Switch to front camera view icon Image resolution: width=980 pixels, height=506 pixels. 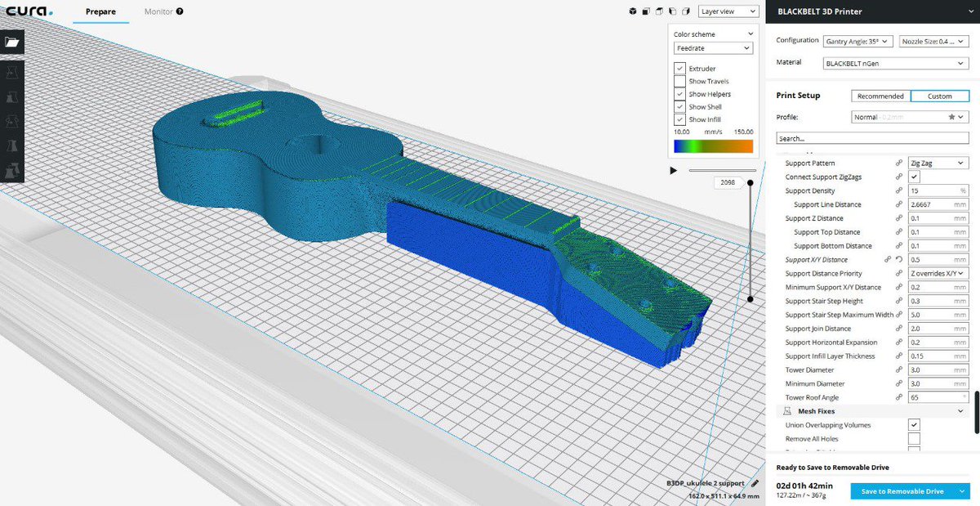pos(646,11)
